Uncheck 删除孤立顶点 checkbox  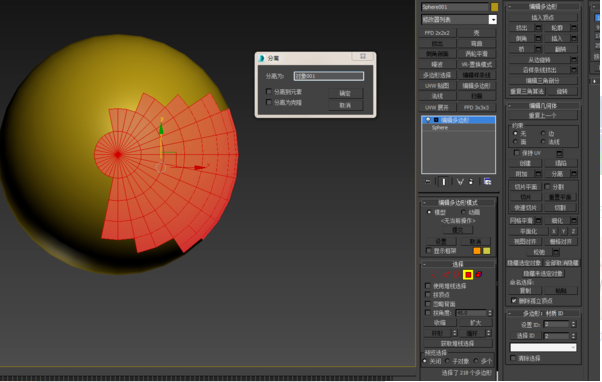514,301
